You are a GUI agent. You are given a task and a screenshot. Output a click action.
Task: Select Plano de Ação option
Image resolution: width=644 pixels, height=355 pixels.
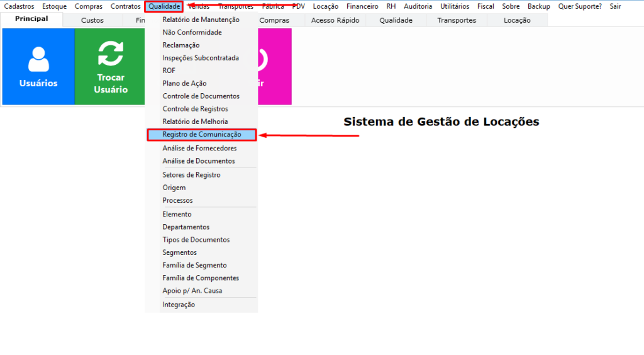(x=184, y=83)
